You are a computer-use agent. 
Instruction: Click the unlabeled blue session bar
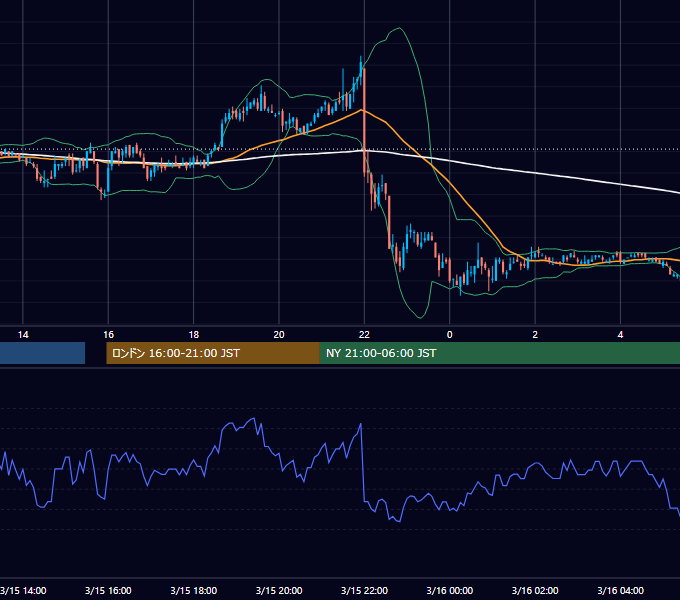click(42, 353)
